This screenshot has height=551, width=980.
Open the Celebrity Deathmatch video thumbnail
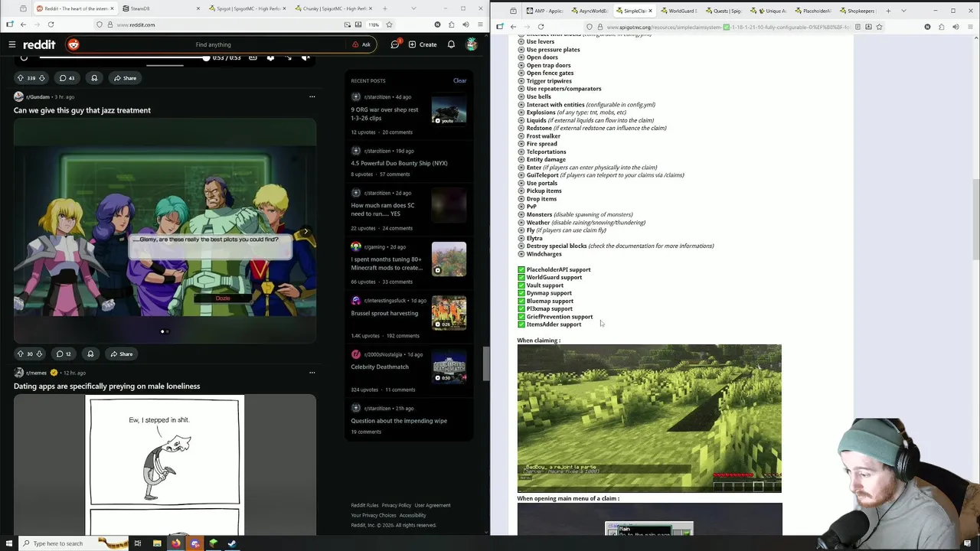[x=449, y=367]
